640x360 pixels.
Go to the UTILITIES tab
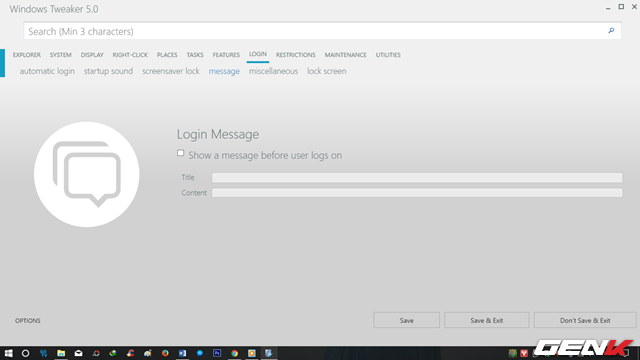[x=388, y=55]
